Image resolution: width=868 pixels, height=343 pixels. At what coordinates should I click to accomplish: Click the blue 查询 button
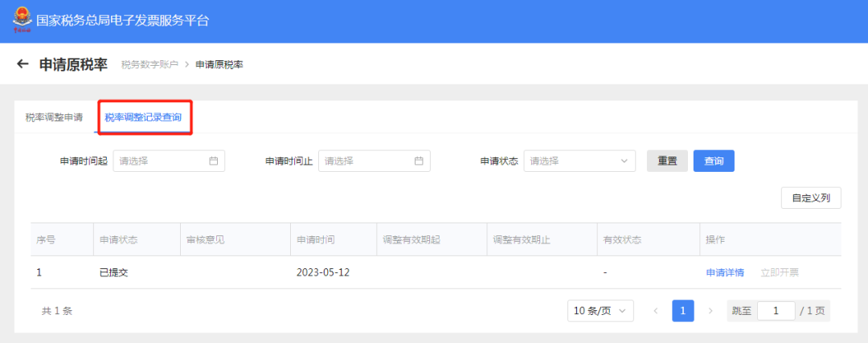pos(714,161)
